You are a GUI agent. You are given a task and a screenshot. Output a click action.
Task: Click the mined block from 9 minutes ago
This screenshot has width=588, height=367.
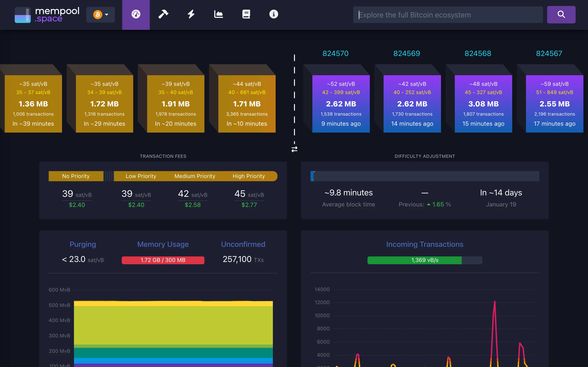click(341, 104)
